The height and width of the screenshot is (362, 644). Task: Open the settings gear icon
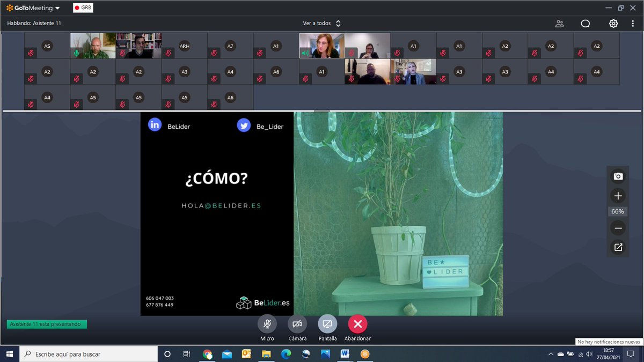click(613, 24)
